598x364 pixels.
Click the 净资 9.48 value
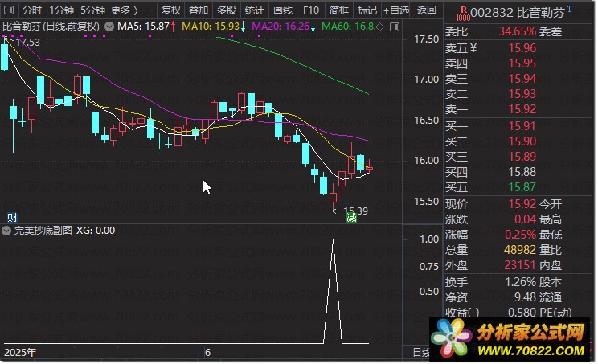point(525,297)
